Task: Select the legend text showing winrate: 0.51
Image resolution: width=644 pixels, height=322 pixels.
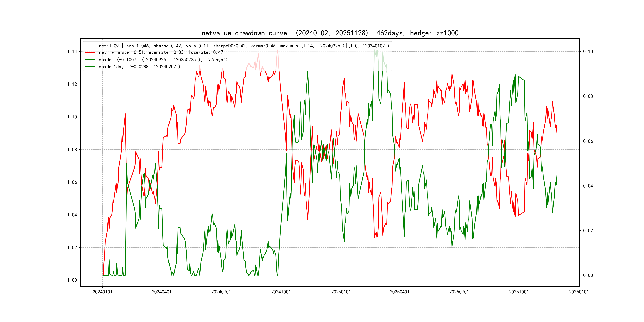Action: (161, 52)
